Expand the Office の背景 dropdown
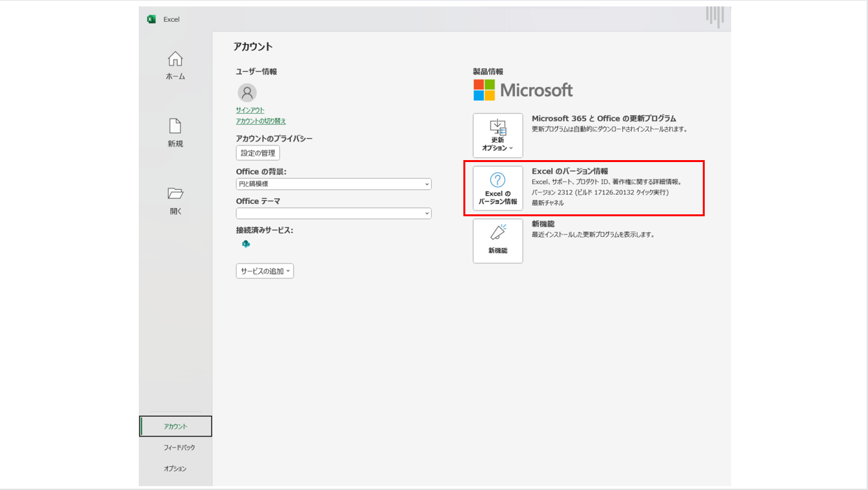This screenshot has width=868, height=490. (x=334, y=184)
